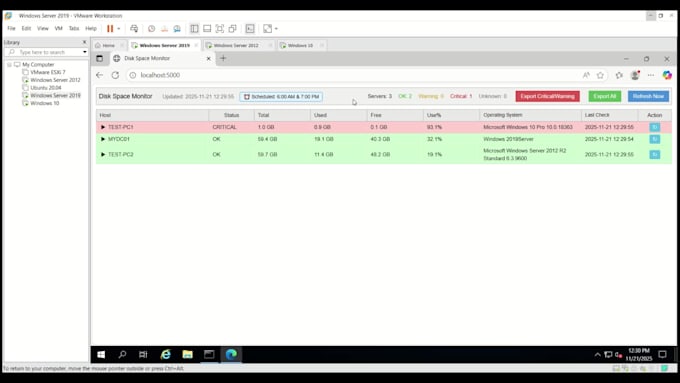The width and height of the screenshot is (680, 383).
Task: Close the Disk Space Monitor browser tab
Action: [209, 58]
